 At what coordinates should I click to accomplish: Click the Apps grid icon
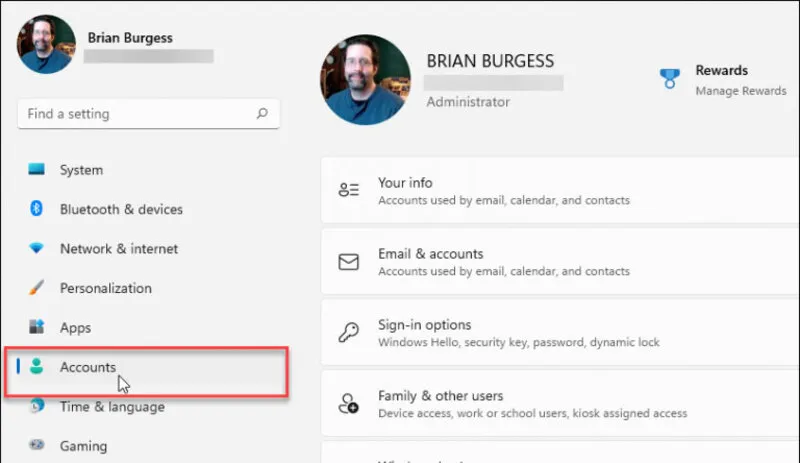click(x=37, y=327)
